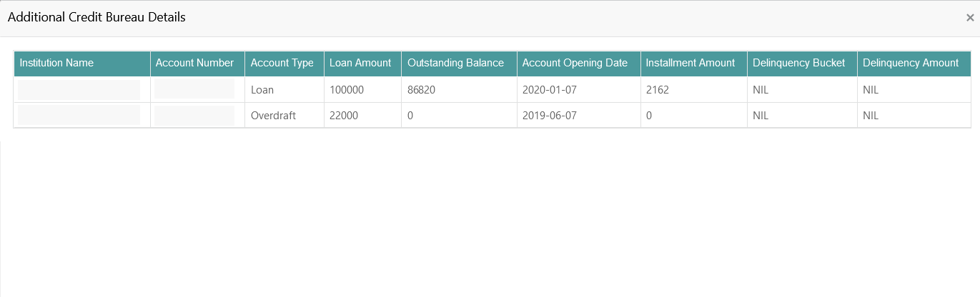Click the first row's Institution Name cell
The width and height of the screenshot is (980, 297).
click(x=79, y=90)
